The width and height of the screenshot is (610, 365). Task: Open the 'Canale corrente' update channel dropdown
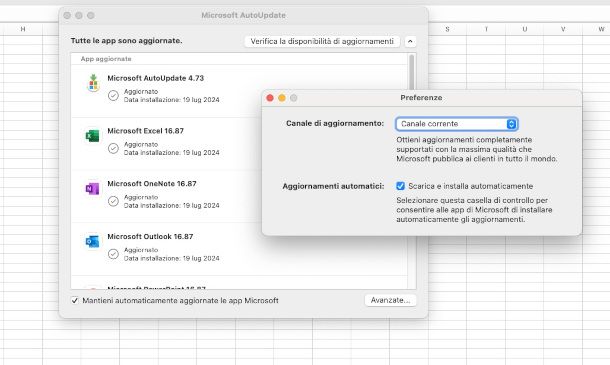tap(456, 124)
